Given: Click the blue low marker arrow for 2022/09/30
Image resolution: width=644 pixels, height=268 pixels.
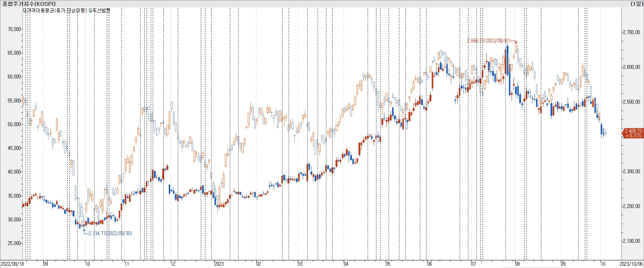Looking at the screenshot, I should point(84,230).
